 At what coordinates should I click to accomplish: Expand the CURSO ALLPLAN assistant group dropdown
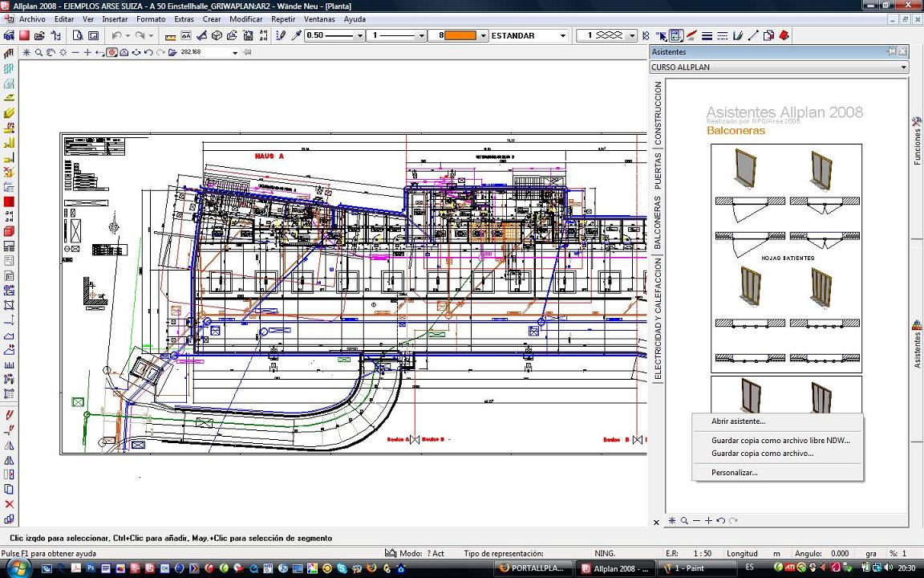[x=903, y=67]
